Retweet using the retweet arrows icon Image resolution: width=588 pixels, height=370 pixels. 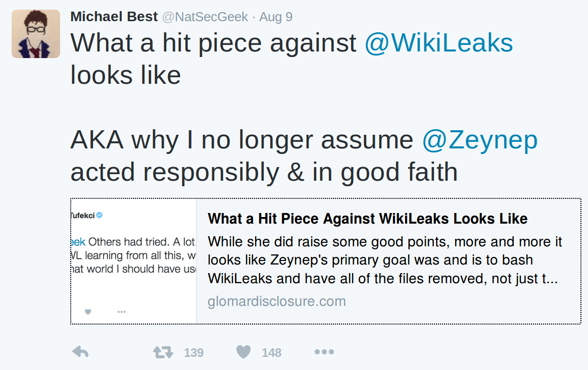[x=163, y=352]
